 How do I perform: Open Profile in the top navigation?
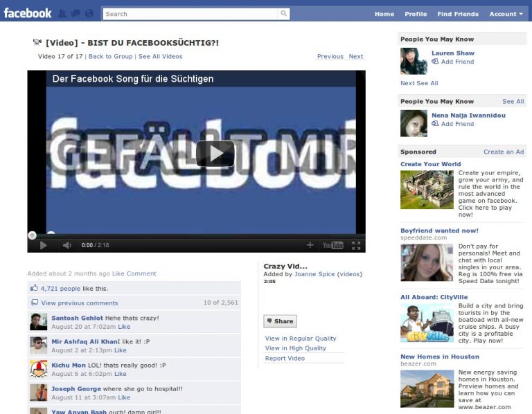coord(416,14)
